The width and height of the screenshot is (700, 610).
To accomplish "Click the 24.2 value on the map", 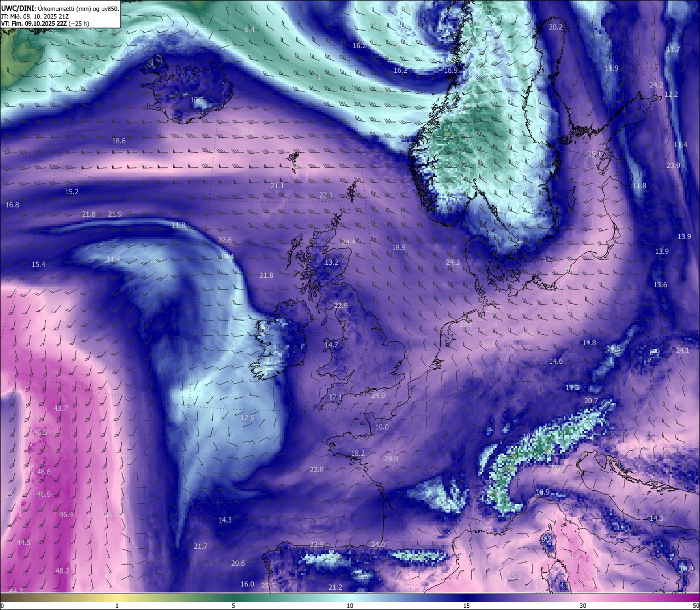I will 656,85.
